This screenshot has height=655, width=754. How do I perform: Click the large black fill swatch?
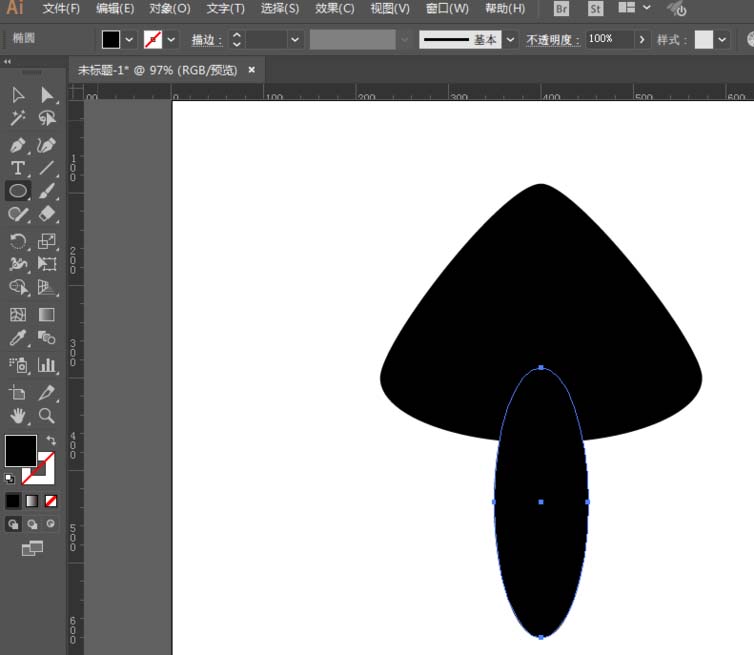20,451
